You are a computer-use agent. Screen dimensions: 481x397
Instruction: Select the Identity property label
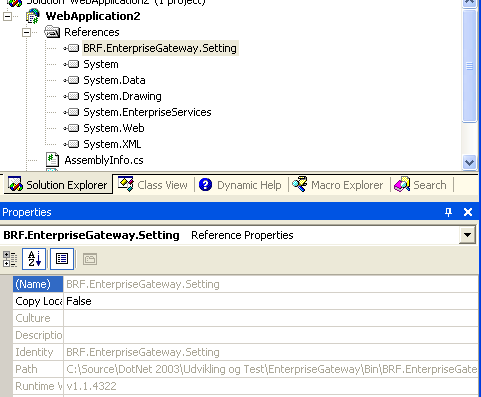click(38, 352)
